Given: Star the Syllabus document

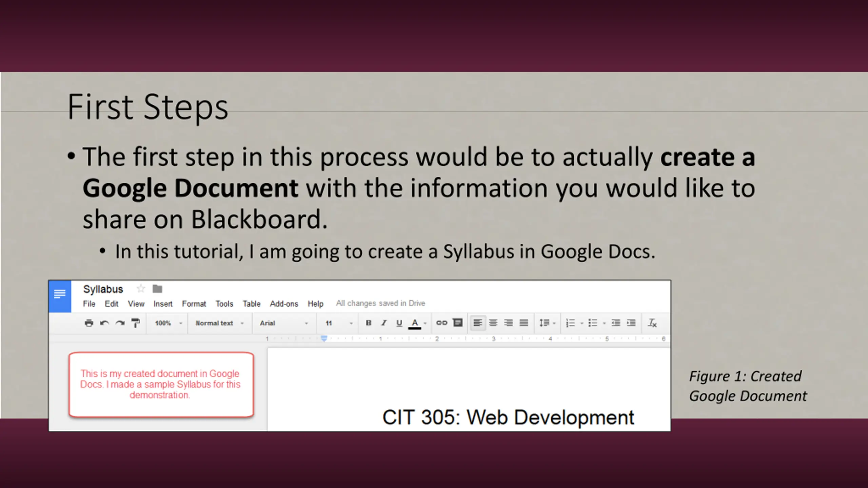Looking at the screenshot, I should pyautogui.click(x=141, y=289).
